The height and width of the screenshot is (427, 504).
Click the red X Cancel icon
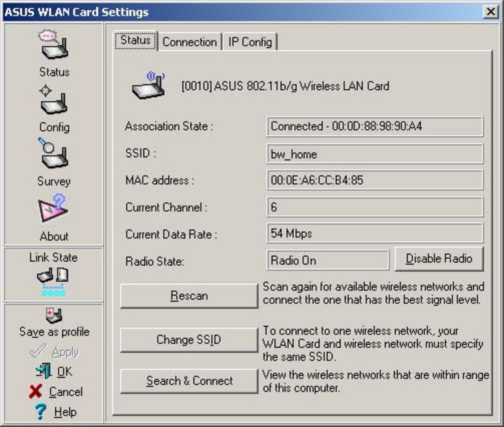pos(35,391)
